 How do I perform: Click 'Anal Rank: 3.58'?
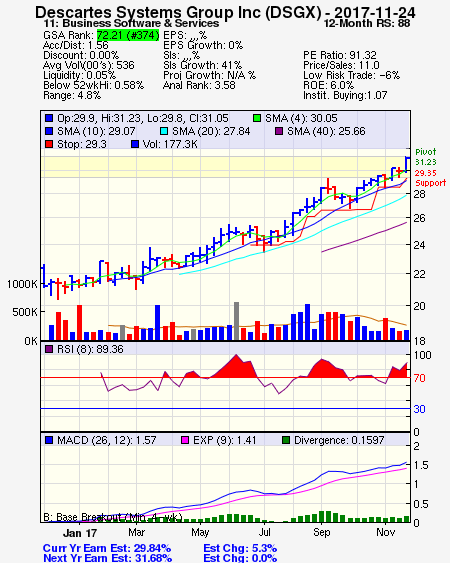pos(199,85)
